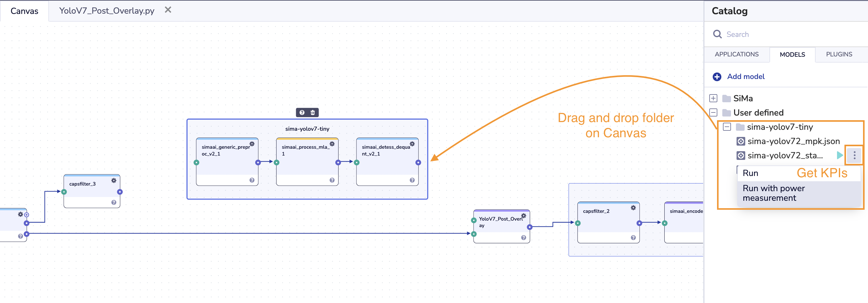Expand the SiMa folder
This screenshot has height=303, width=868.
(x=714, y=98)
